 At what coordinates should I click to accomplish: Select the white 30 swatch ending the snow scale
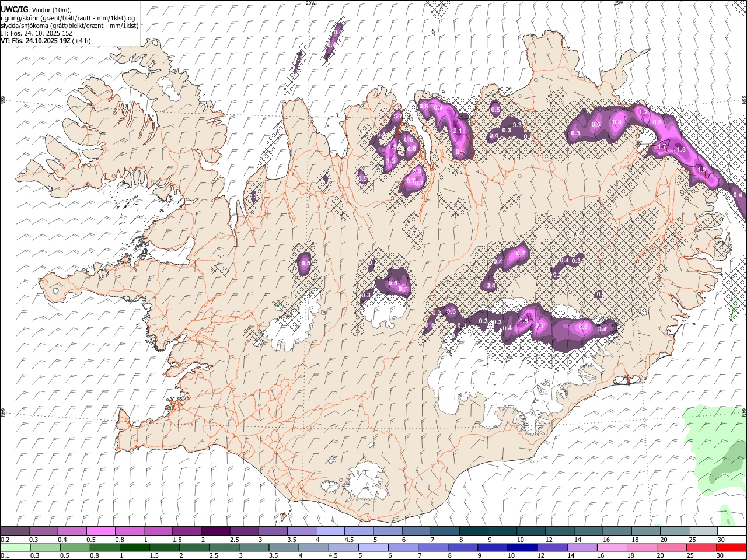tap(732, 531)
